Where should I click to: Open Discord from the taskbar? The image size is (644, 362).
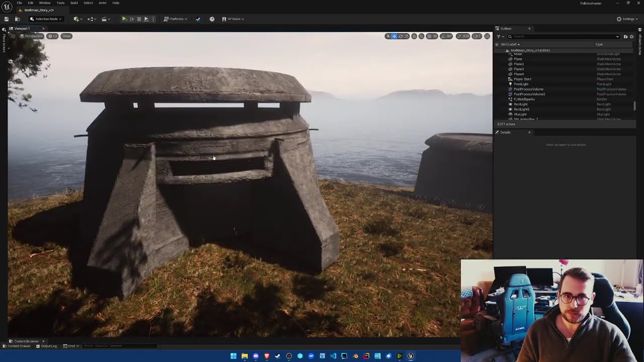pos(256,356)
